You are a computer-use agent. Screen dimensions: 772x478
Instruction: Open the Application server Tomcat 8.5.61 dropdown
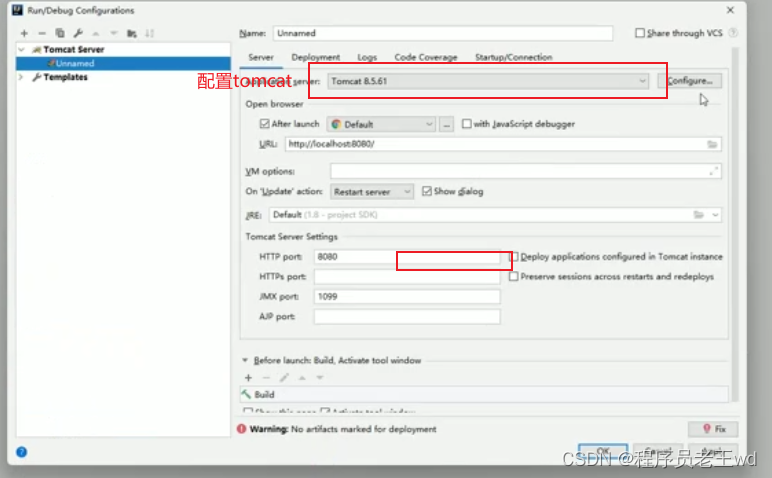click(487, 81)
